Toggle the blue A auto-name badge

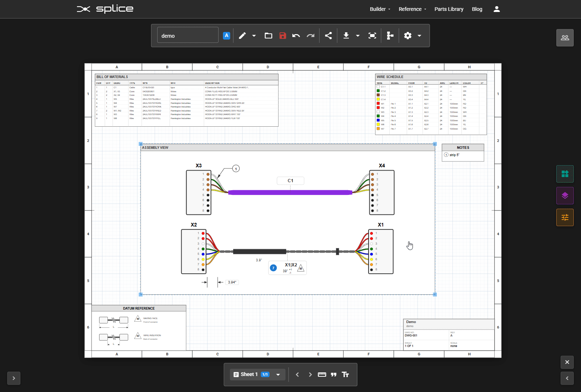(x=226, y=35)
